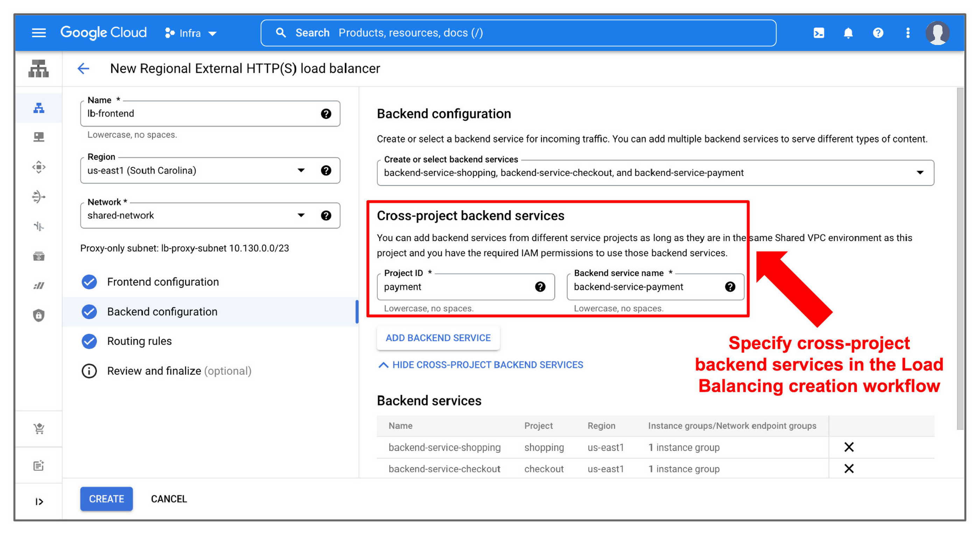Viewport: 980px width, 534px height.
Task: Click the CREATE button
Action: coord(106,499)
